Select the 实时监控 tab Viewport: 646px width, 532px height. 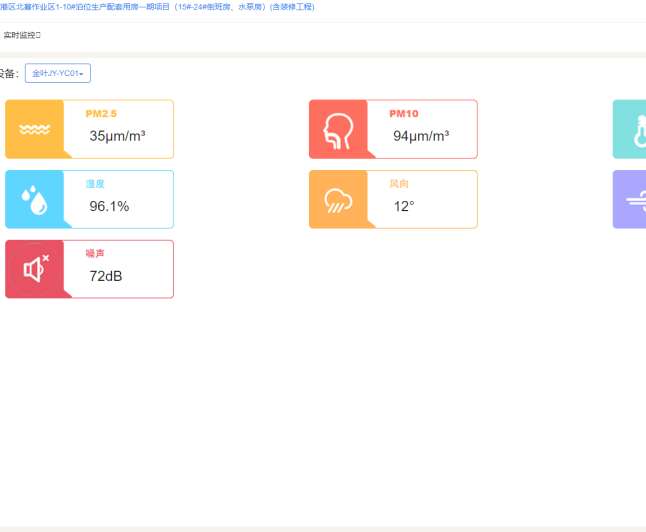click(21, 35)
